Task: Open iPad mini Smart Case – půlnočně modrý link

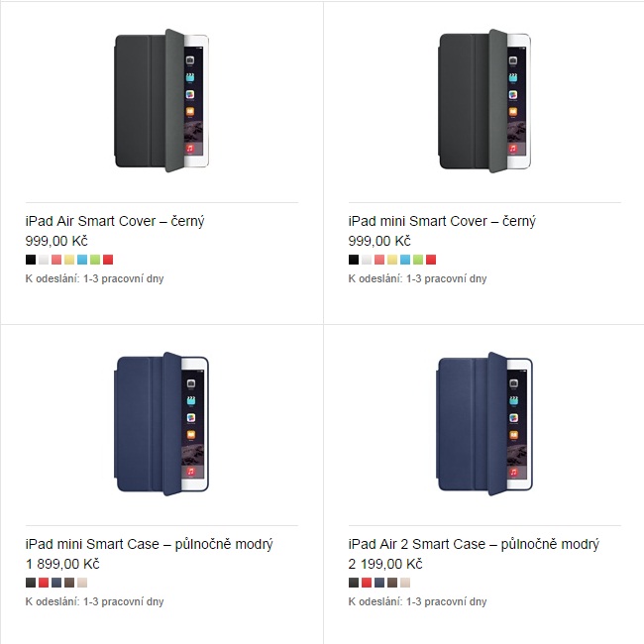Action: (149, 544)
